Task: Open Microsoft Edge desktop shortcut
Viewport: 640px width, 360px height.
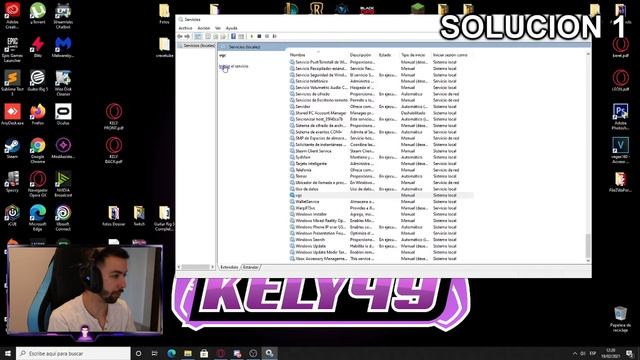Action: pos(38,218)
